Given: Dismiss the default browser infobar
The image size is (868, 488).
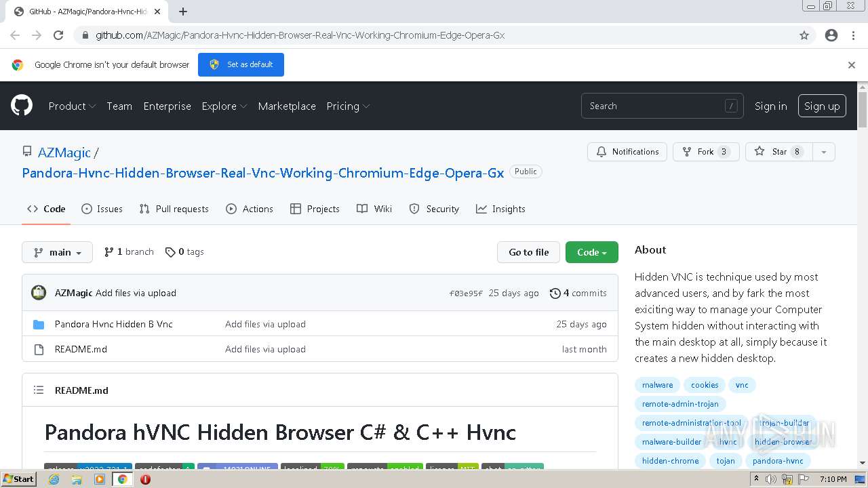Looking at the screenshot, I should tap(852, 65).
